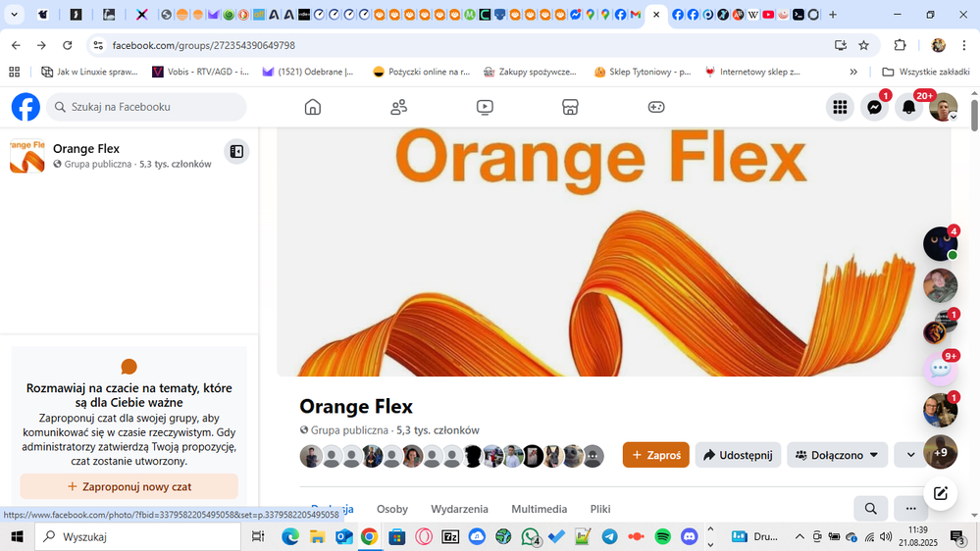Show hidden system tray icons

coord(799,536)
